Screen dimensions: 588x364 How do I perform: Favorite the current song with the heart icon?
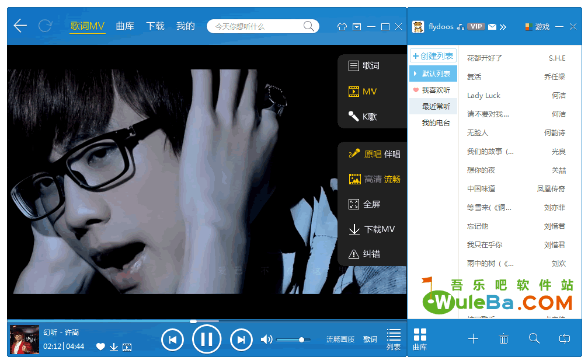(x=100, y=346)
